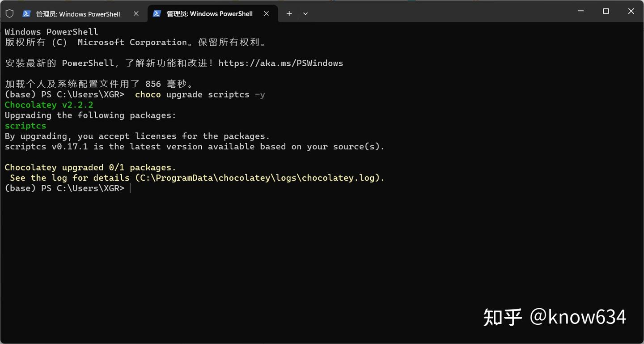Maximize the terminal window
The width and height of the screenshot is (644, 344).
606,11
